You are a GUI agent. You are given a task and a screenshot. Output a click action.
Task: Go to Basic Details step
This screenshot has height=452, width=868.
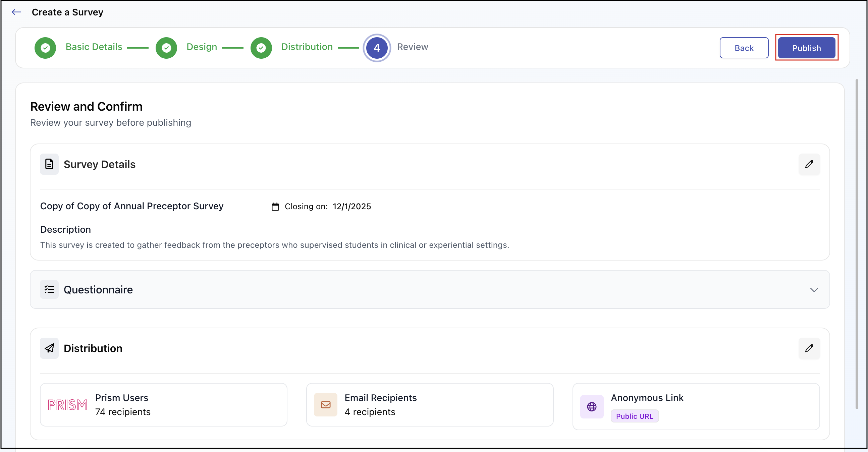tap(94, 47)
